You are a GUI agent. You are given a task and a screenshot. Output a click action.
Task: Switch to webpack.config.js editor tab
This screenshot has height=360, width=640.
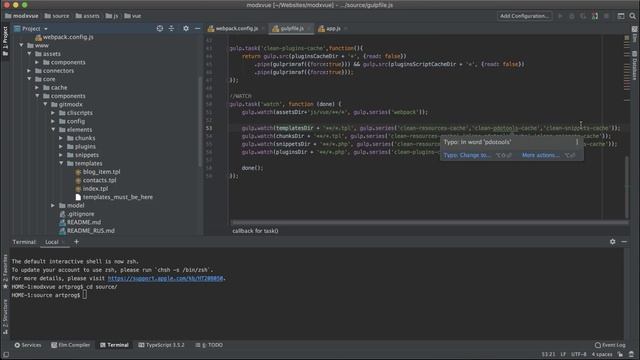tap(233, 29)
